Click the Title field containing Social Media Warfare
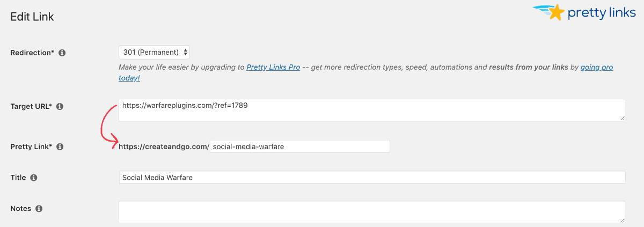The width and height of the screenshot is (644, 227). pyautogui.click(x=372, y=178)
